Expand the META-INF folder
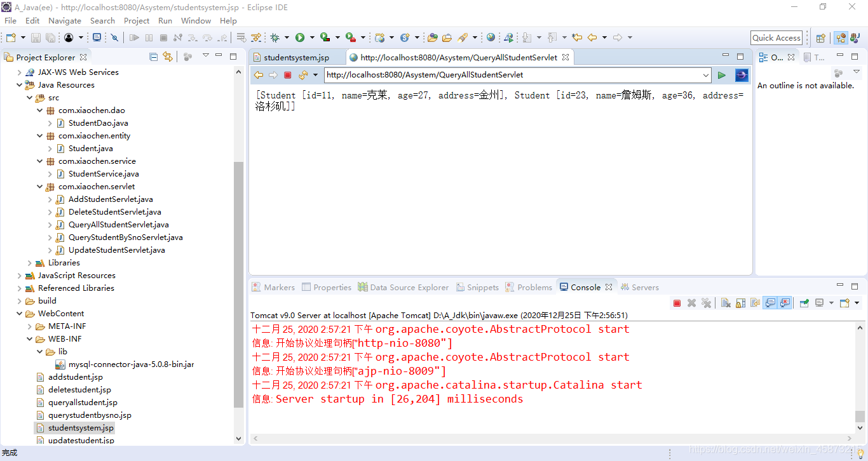The image size is (868, 461). (29, 326)
